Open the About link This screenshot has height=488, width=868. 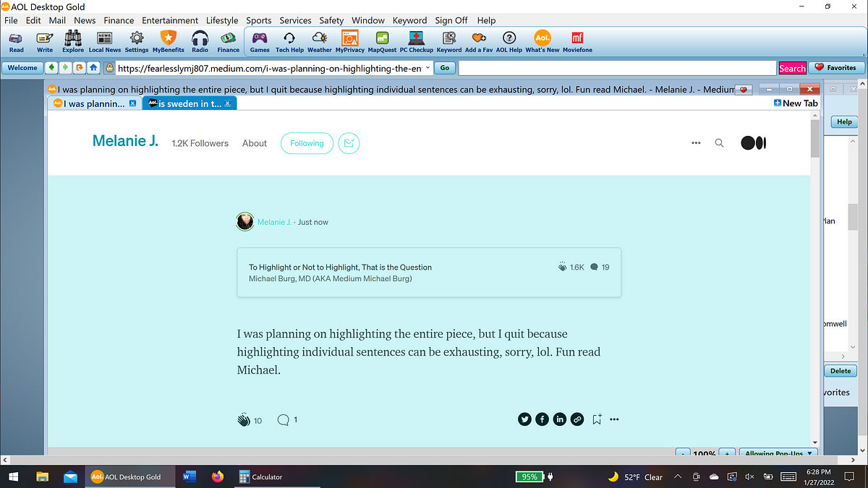(x=255, y=143)
